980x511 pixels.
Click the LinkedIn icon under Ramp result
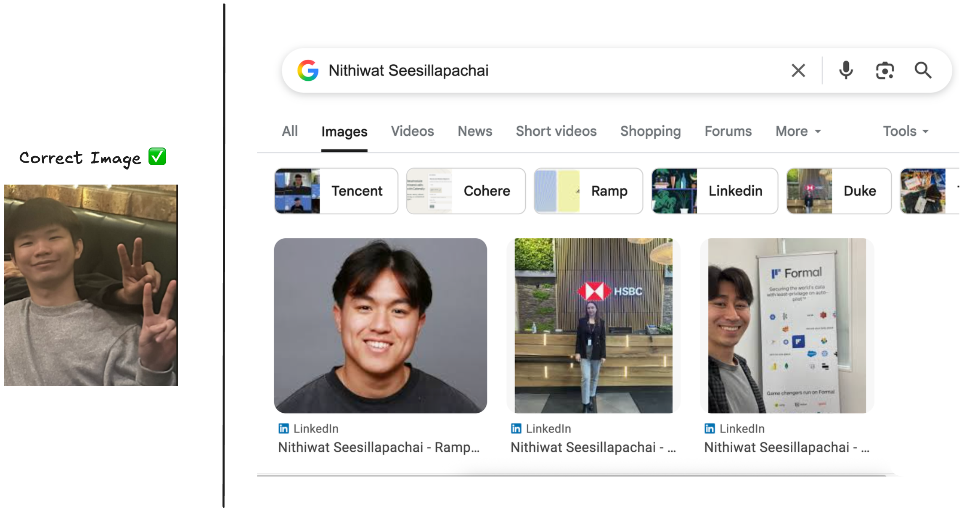pos(283,428)
